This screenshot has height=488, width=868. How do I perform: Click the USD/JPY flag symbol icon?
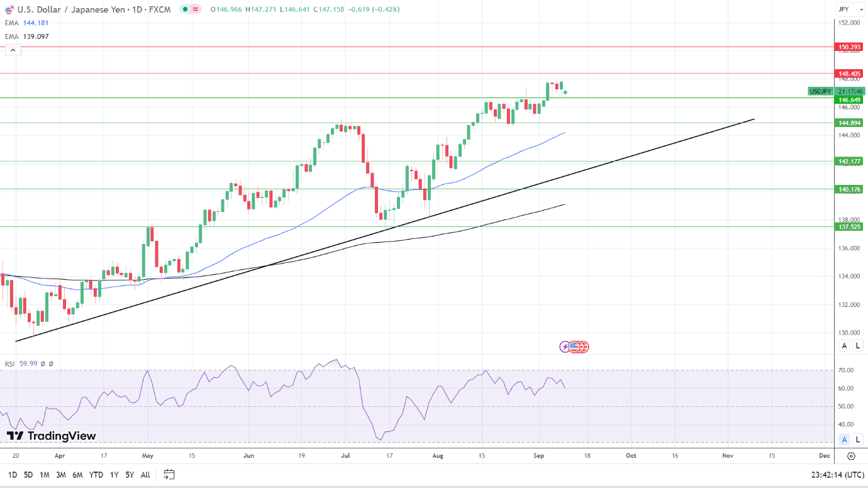coord(9,9)
